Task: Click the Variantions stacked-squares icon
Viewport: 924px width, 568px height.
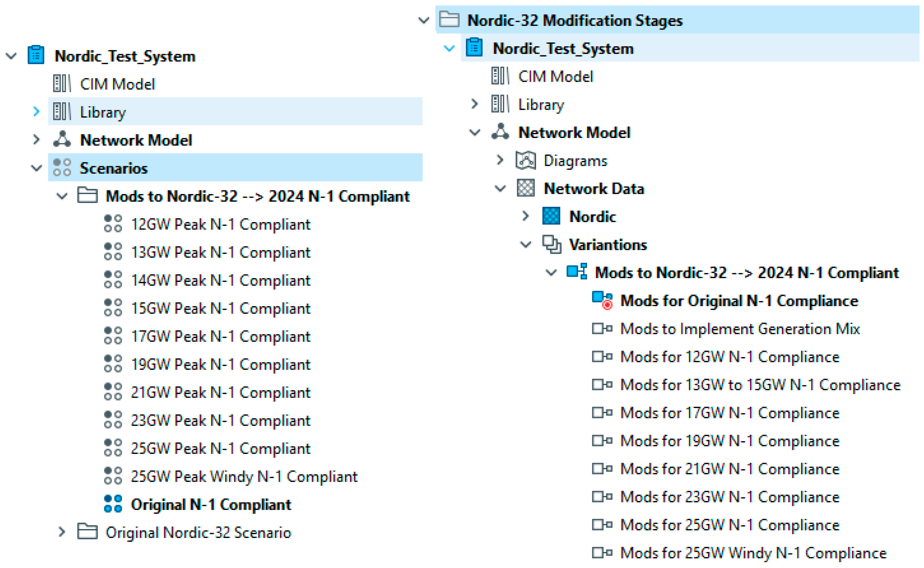Action: tap(551, 245)
